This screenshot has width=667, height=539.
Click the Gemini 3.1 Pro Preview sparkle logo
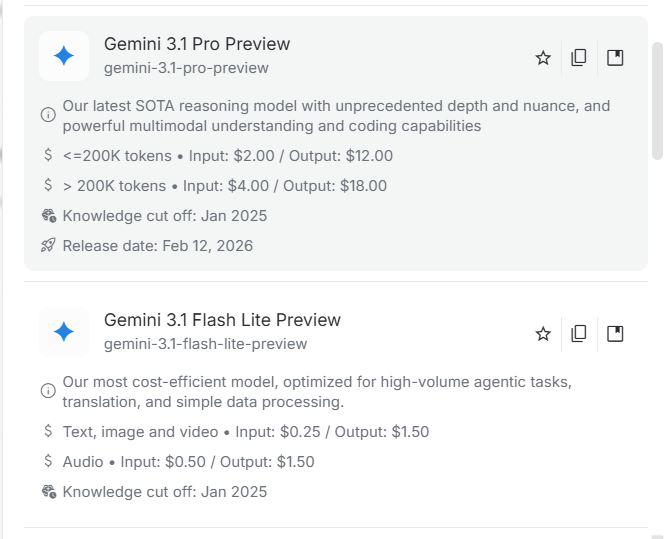tap(64, 56)
